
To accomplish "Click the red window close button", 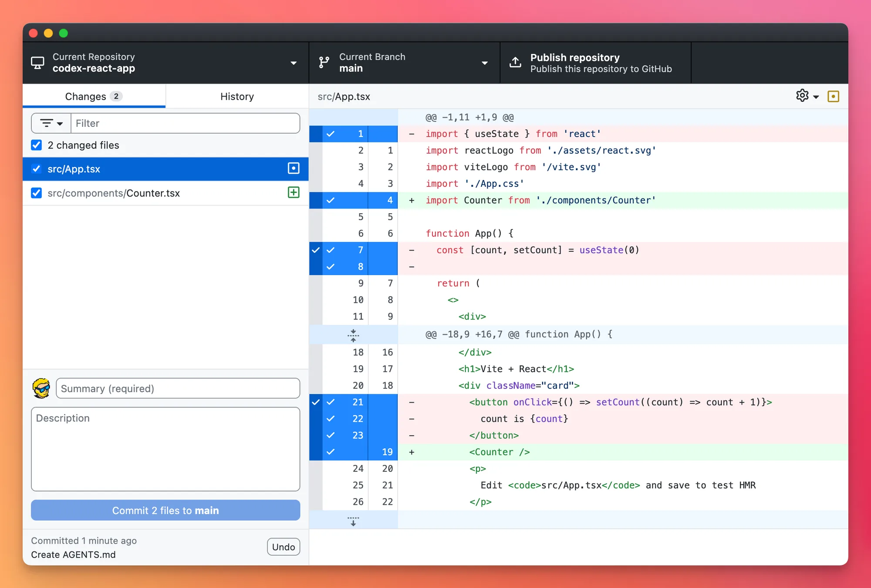I will pyautogui.click(x=33, y=33).
